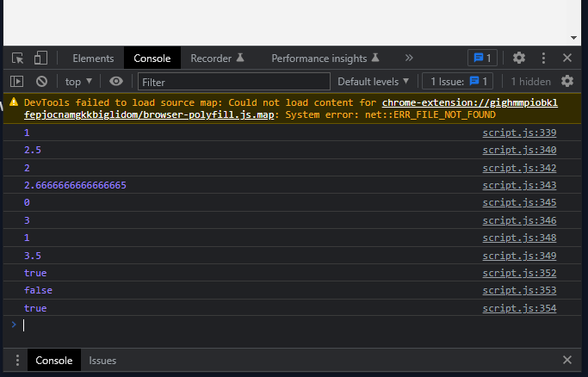Click the logged value 3.5

[x=33, y=256]
